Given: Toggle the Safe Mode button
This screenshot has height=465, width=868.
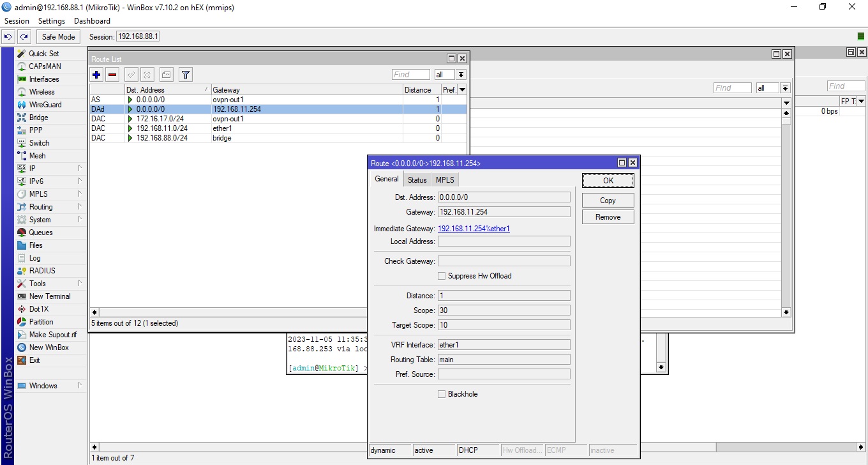Looking at the screenshot, I should 59,37.
